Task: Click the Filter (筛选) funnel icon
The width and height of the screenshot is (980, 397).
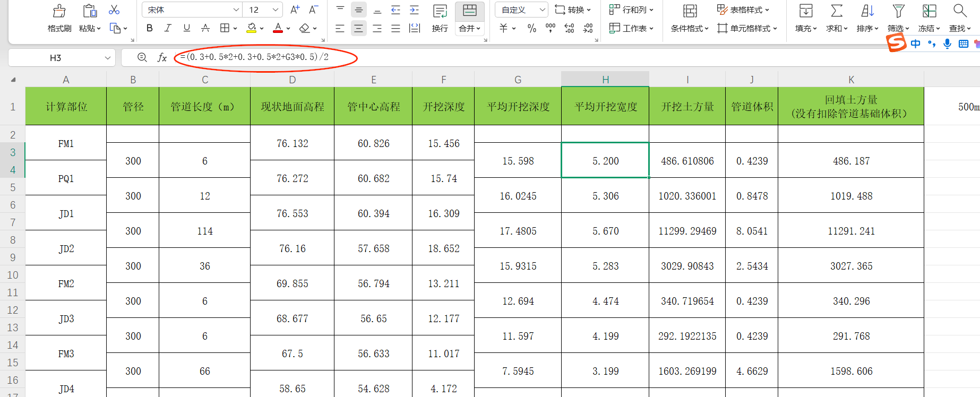Action: tap(898, 11)
